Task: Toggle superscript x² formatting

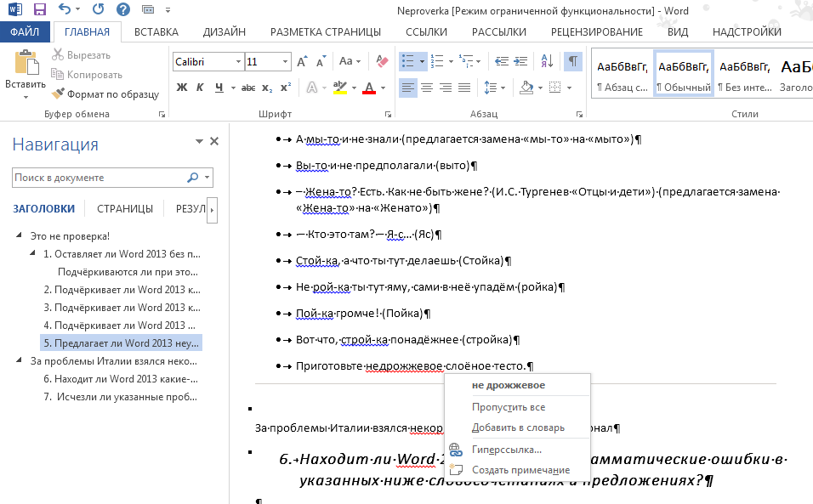Action: pyautogui.click(x=286, y=88)
